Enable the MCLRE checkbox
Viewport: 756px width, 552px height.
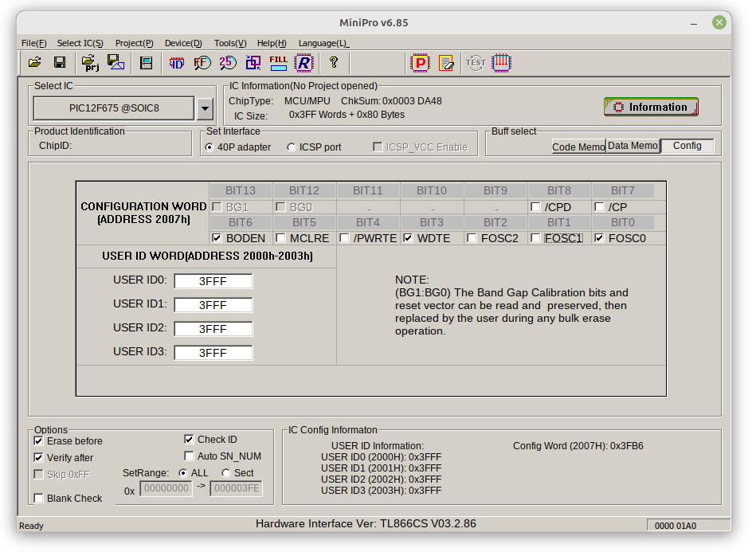(280, 238)
